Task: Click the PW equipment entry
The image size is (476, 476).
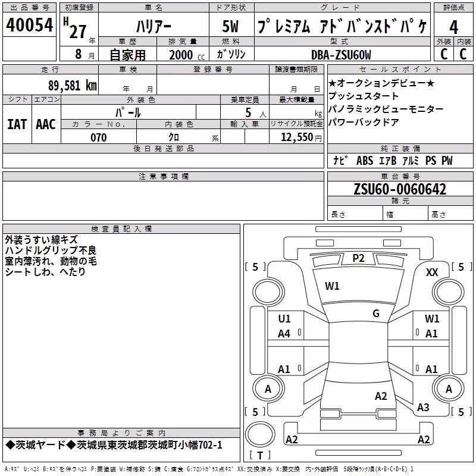Action: coord(447,160)
